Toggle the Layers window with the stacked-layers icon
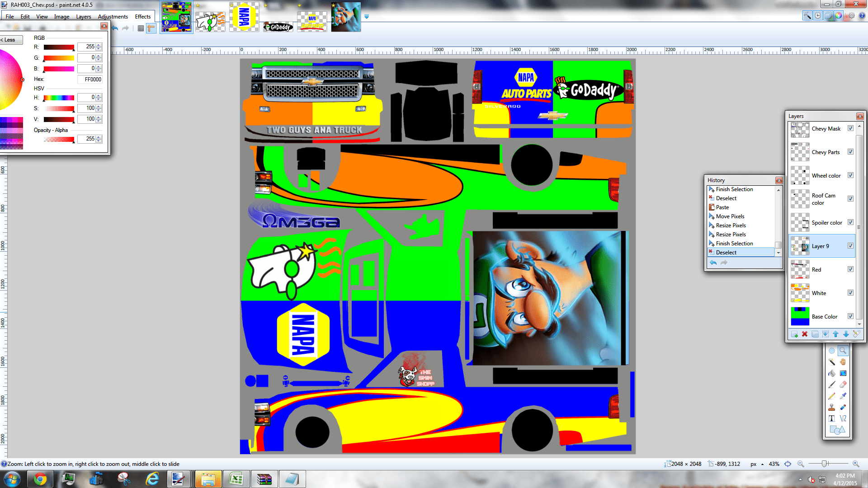The height and width of the screenshot is (488, 868). pyautogui.click(x=828, y=16)
